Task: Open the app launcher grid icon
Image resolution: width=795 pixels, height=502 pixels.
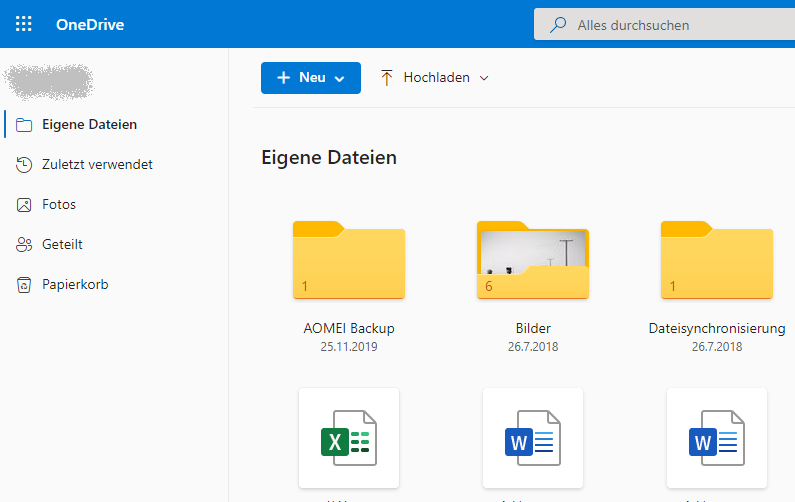Action: click(x=24, y=24)
